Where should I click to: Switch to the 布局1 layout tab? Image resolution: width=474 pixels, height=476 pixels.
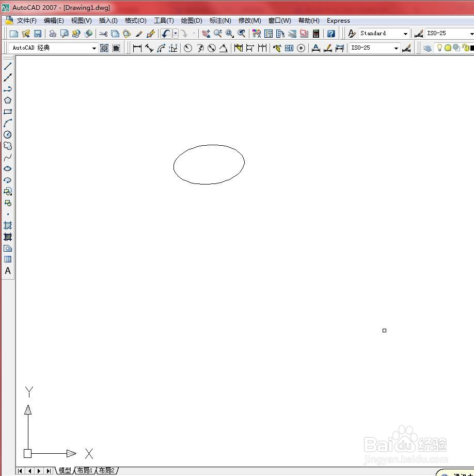click(85, 470)
